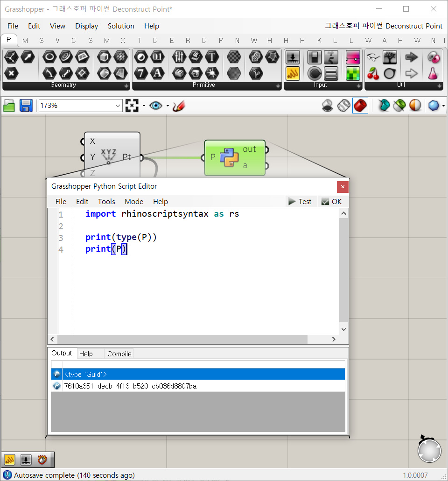The width and height of the screenshot is (448, 481).
Task: Select the Value List icon
Action: 331,74
